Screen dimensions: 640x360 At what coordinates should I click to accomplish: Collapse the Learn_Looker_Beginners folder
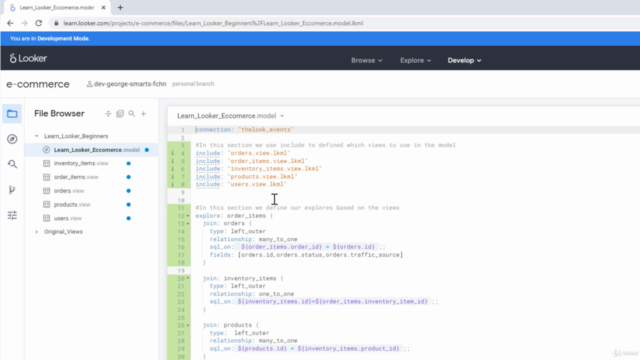tap(36, 136)
